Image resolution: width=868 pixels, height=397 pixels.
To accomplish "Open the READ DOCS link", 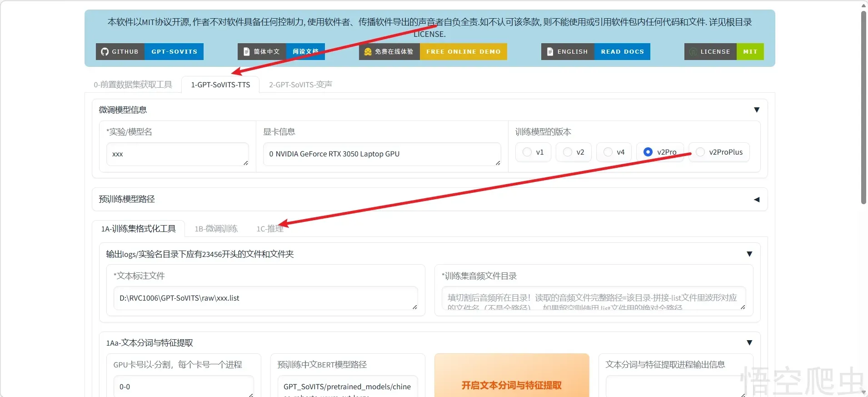I will (622, 52).
